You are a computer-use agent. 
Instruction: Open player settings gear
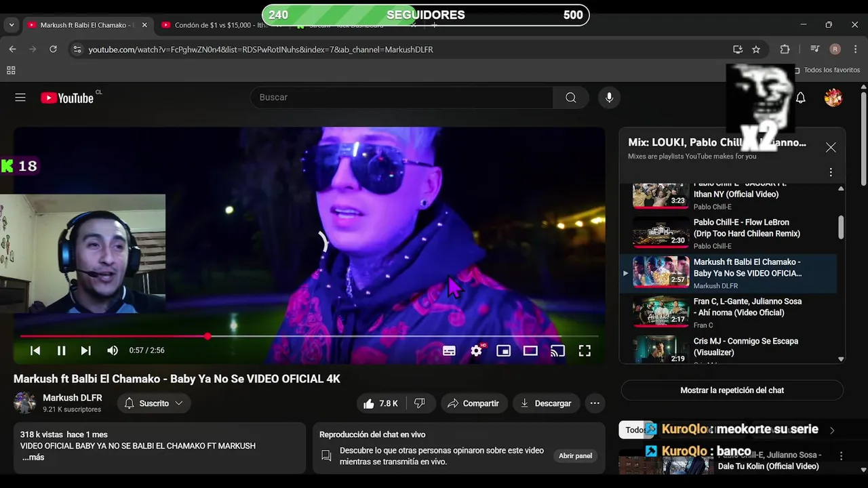(x=477, y=350)
